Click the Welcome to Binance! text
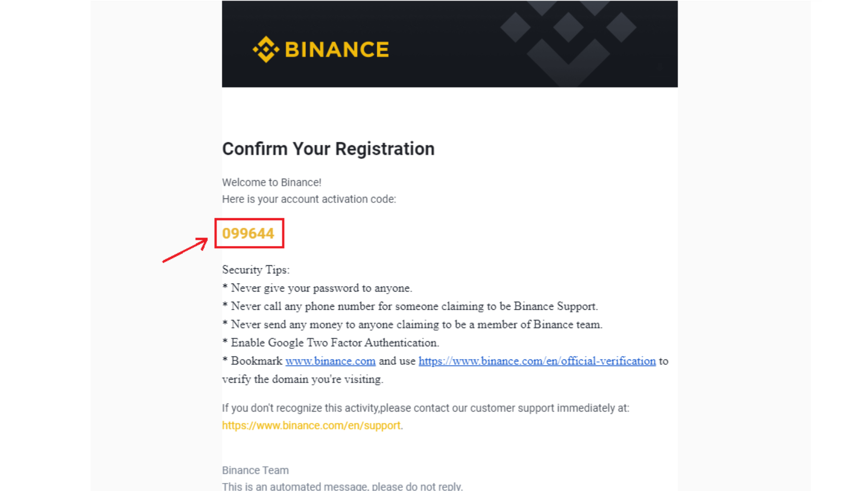Screen dimensions: 868x491 [x=271, y=182]
